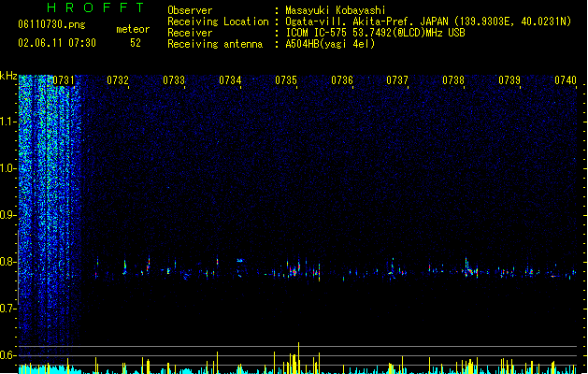Click the 0.6 kHz axis label
The image size is (588, 374).
tap(7, 355)
